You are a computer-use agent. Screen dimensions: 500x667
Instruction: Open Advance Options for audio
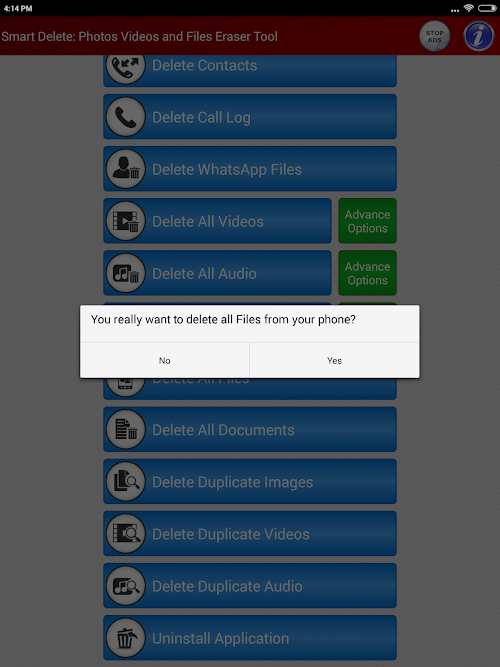[367, 273]
